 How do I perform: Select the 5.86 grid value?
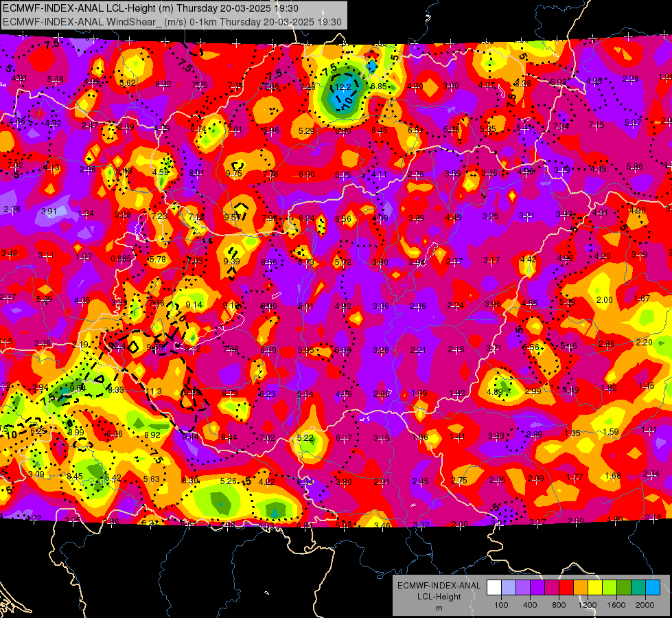click(x=635, y=166)
